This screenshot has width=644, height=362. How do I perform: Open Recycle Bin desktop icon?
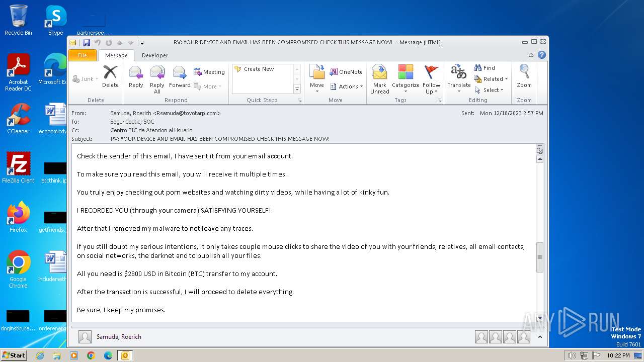click(x=18, y=20)
